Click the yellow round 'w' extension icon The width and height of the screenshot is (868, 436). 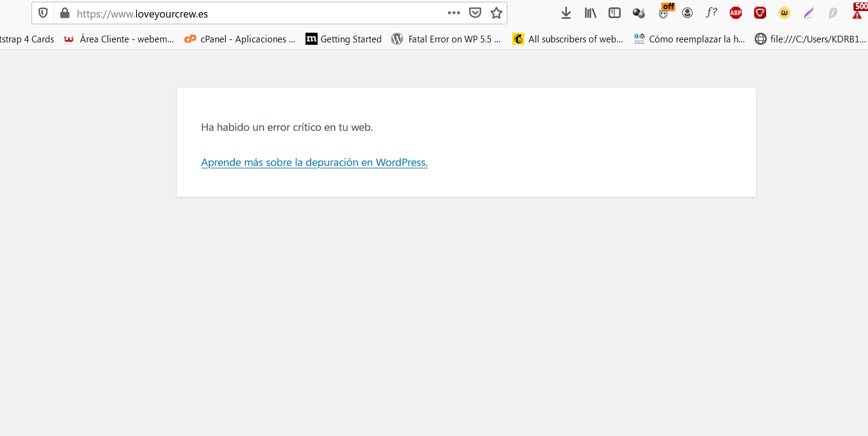[784, 13]
